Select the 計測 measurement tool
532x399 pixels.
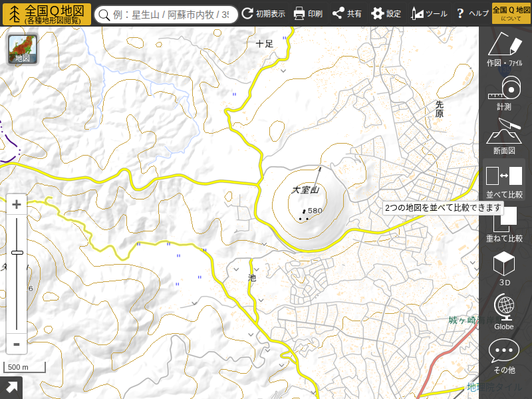click(504, 93)
